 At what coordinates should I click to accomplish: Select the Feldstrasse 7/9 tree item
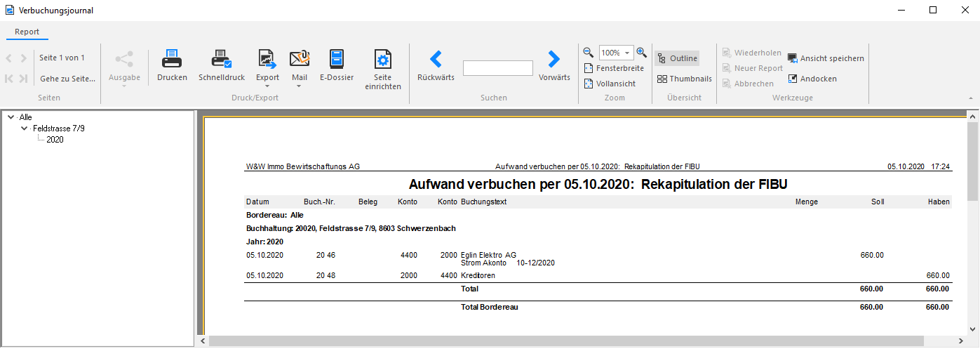click(59, 129)
